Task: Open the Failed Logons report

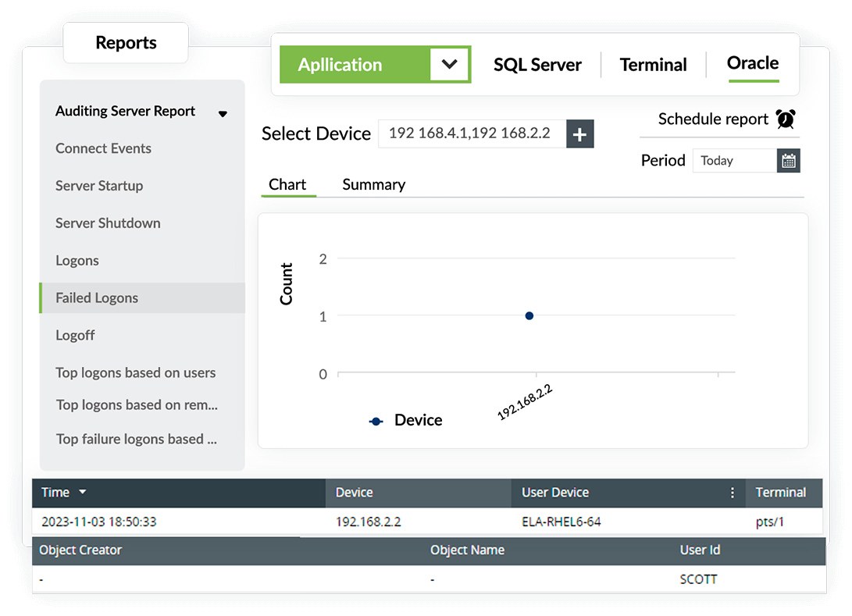Action: [x=97, y=298]
